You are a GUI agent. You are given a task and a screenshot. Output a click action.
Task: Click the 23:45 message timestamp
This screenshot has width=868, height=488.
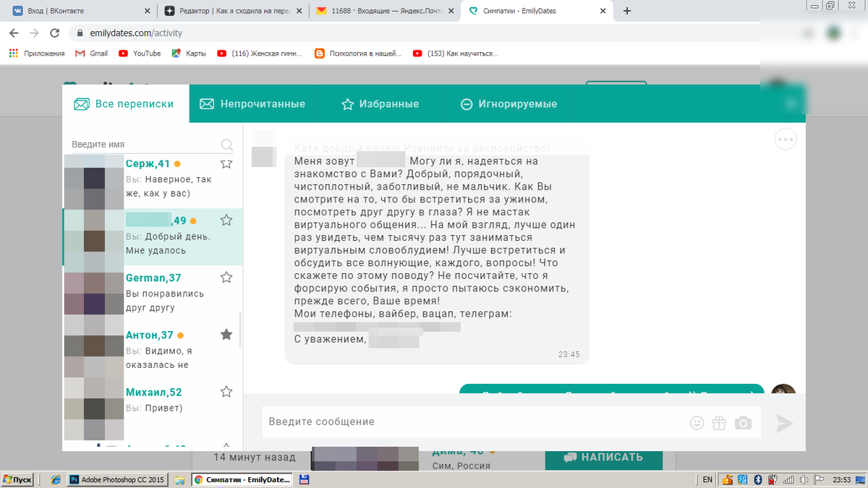point(569,355)
